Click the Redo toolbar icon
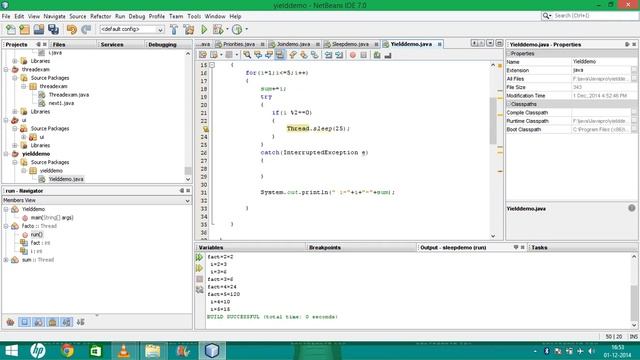This screenshot has width=640, height=360. coord(86,29)
